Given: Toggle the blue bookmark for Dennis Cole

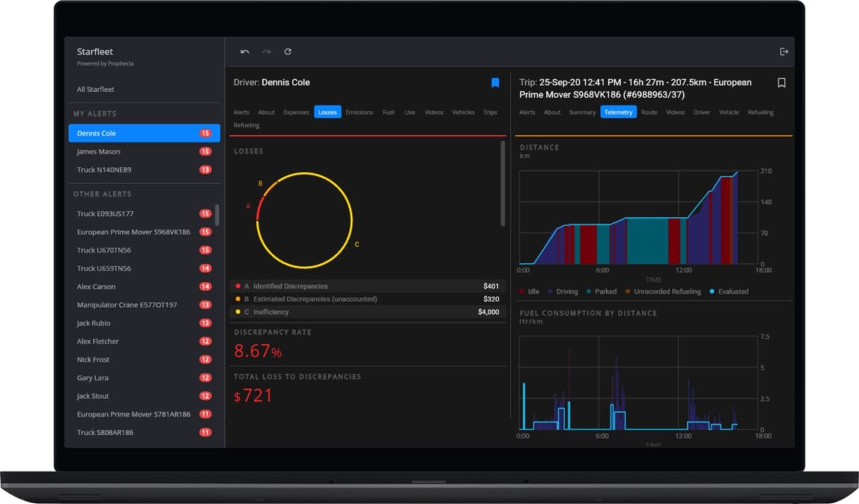Looking at the screenshot, I should click(x=495, y=83).
